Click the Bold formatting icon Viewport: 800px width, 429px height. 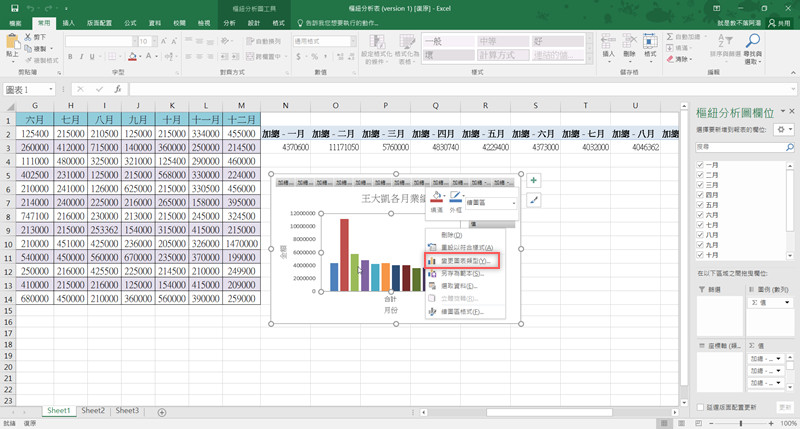[71, 58]
